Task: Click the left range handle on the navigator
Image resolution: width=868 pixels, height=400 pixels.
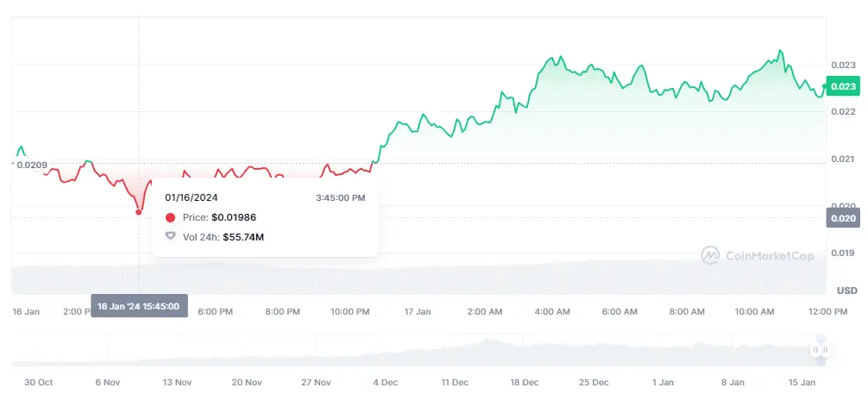Action: click(x=814, y=349)
